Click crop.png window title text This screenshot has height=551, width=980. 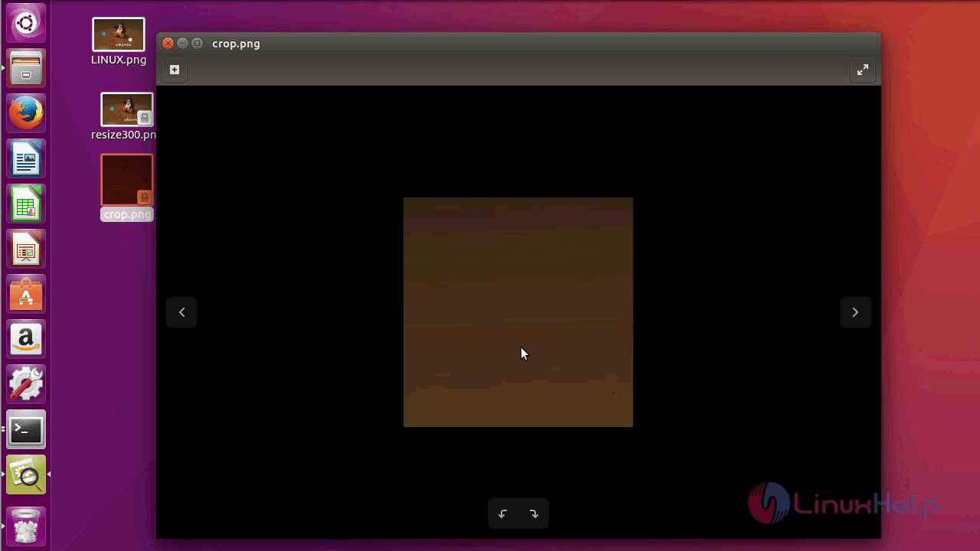[x=236, y=44]
